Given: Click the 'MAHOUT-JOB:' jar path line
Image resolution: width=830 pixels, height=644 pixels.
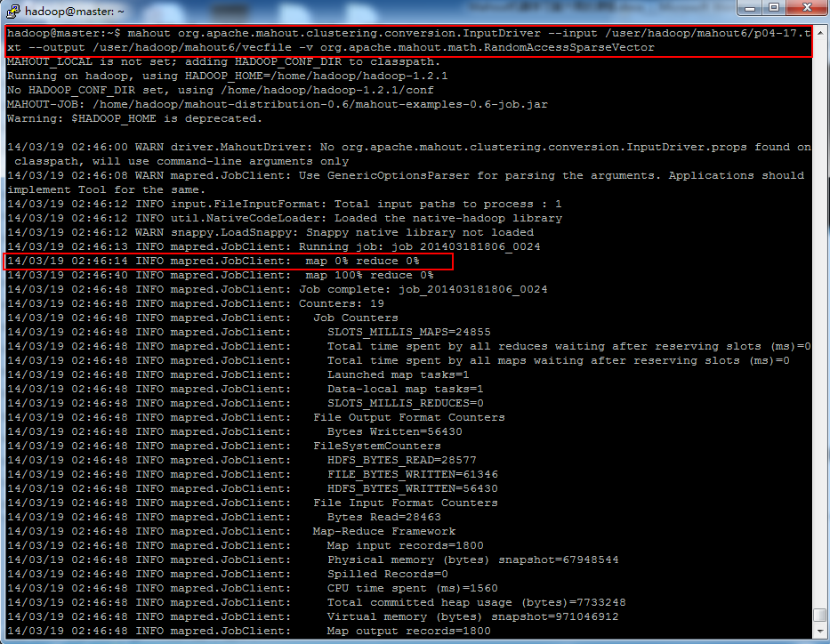Looking at the screenshot, I should click(x=277, y=105).
